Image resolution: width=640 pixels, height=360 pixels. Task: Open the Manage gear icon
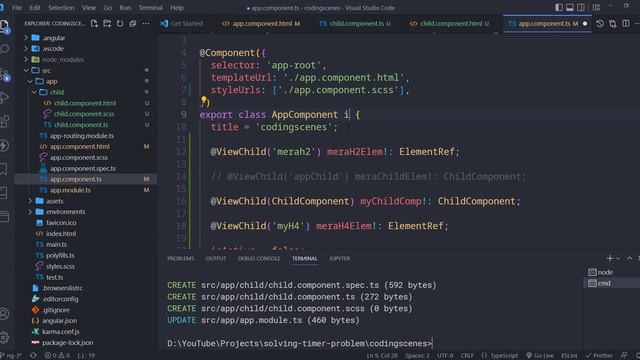[4, 338]
